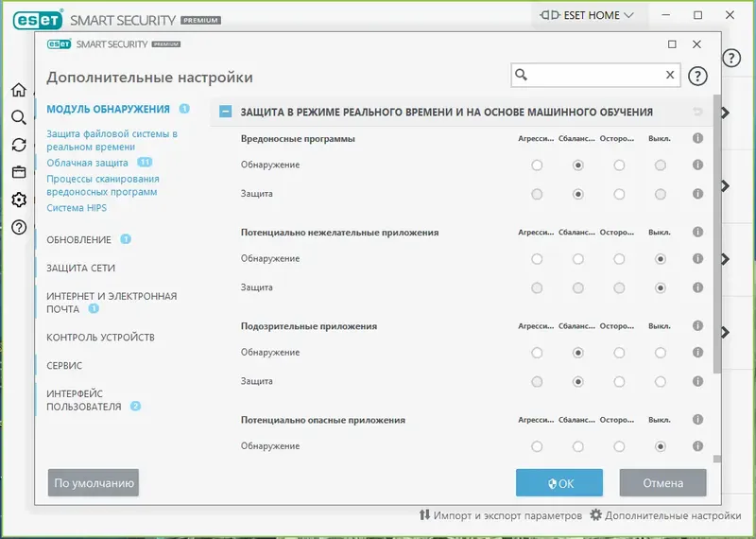Viewport: 756px width, 539px height.
Task: Open the Home icon in main window sidebar
Action: click(19, 89)
